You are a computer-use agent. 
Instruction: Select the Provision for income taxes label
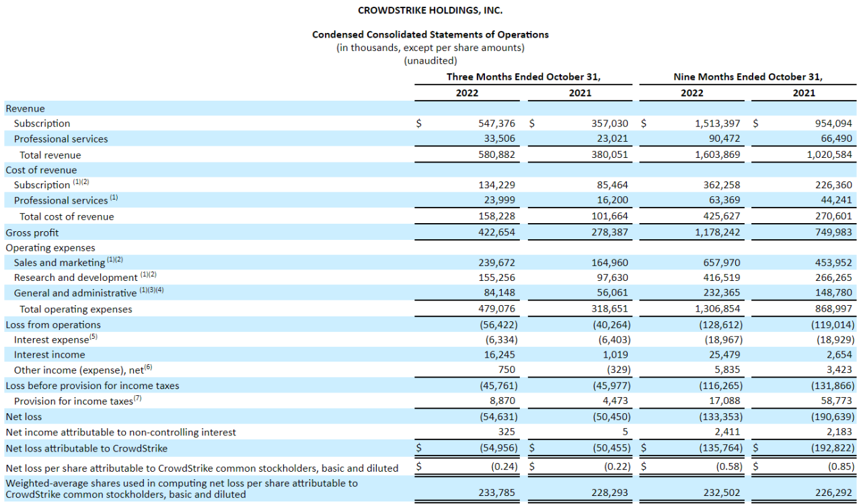[73, 401]
